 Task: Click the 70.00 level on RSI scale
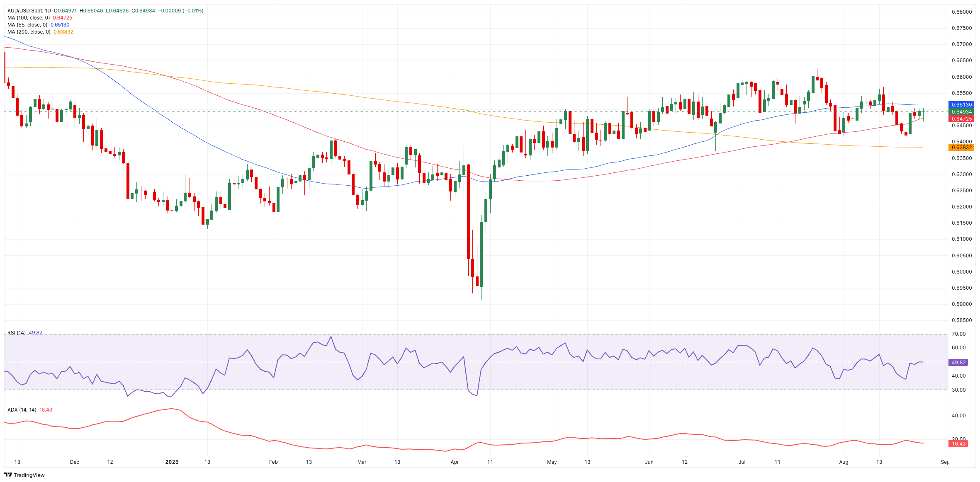coord(958,334)
